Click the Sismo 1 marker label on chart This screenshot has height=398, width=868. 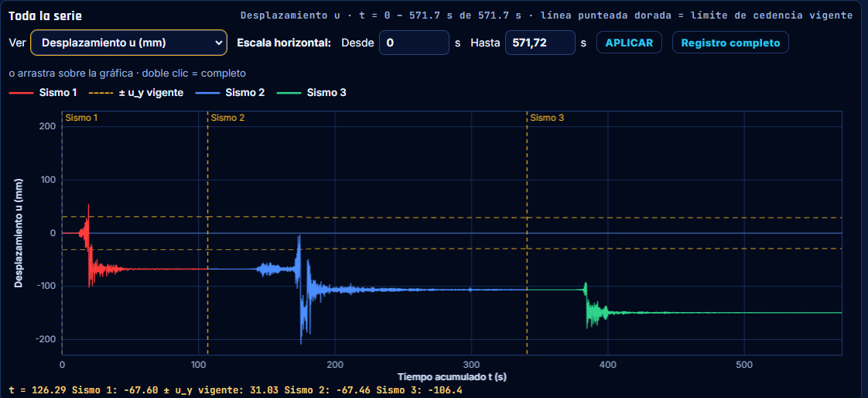tap(82, 118)
